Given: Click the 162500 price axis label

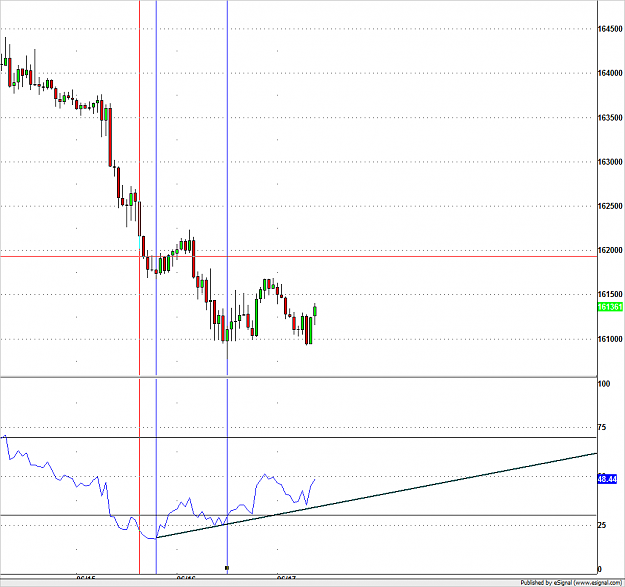Looking at the screenshot, I should (x=610, y=206).
